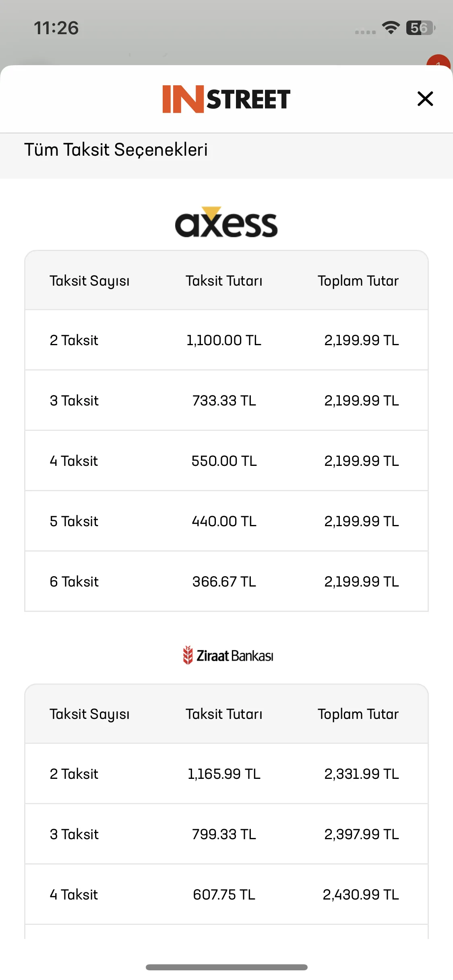Tap the INSTREET logo
Screen dimensions: 453x980
click(226, 99)
